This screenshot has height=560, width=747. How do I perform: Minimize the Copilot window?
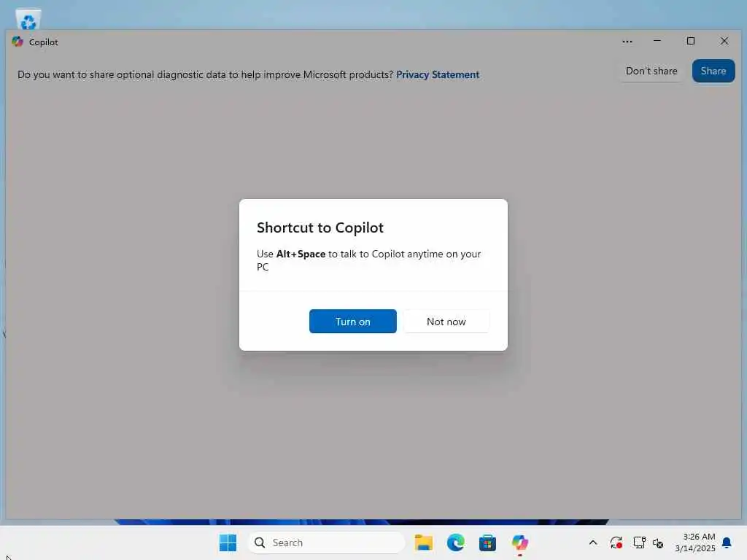click(x=657, y=42)
